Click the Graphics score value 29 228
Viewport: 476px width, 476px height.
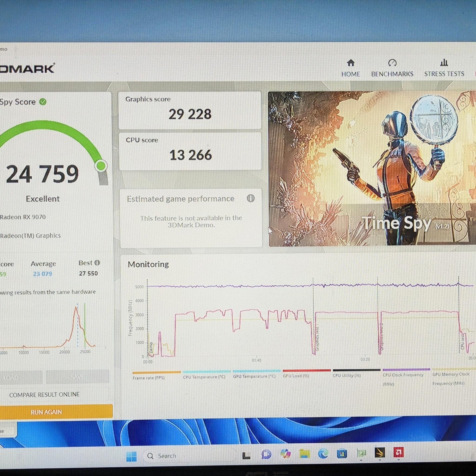(190, 114)
